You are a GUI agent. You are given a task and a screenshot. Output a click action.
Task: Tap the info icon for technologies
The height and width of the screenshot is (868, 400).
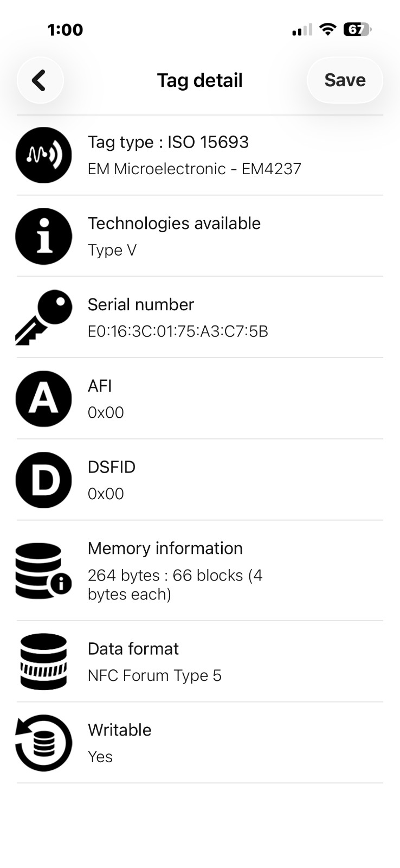tap(43, 237)
